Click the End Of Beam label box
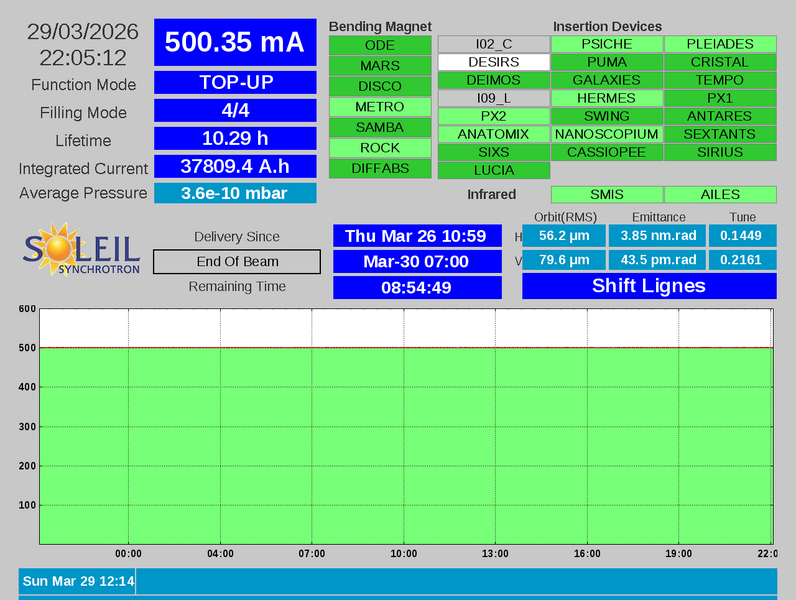 237,262
